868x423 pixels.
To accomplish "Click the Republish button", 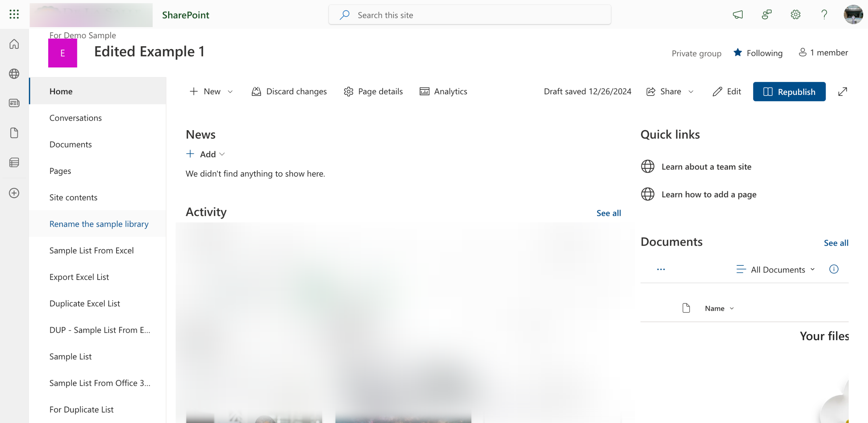I will 789,92.
